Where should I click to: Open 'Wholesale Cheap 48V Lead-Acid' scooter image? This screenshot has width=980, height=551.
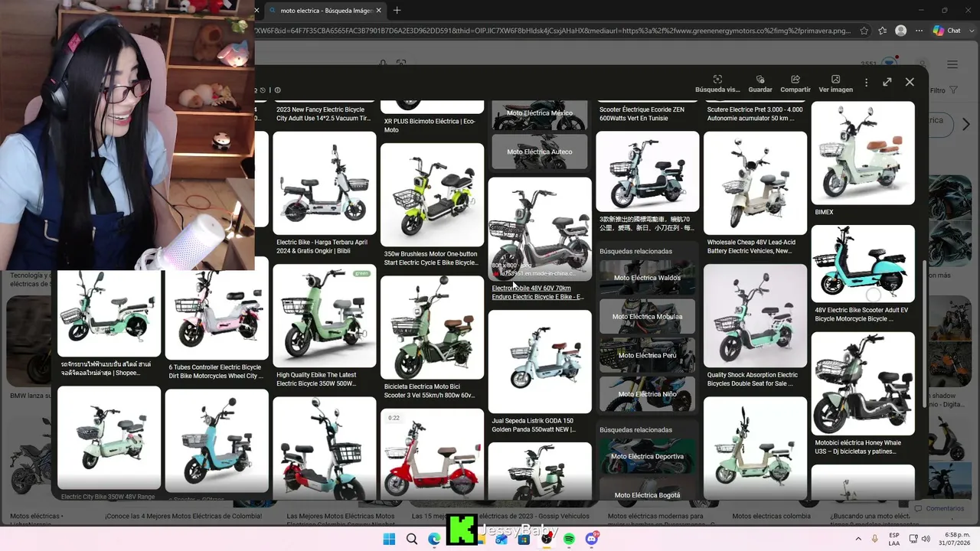coord(755,184)
